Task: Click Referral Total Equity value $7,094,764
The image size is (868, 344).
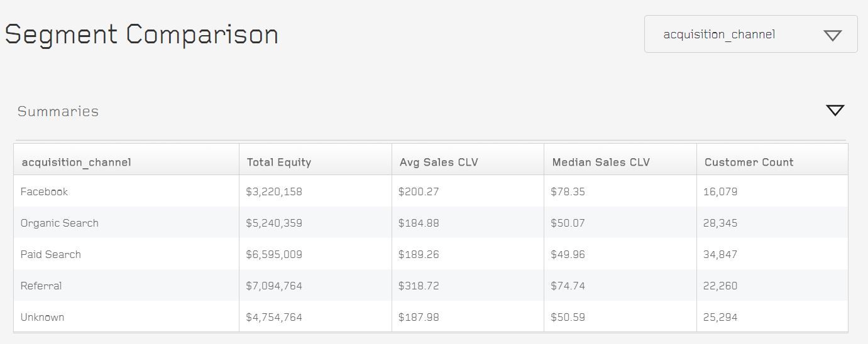Action: coord(274,286)
